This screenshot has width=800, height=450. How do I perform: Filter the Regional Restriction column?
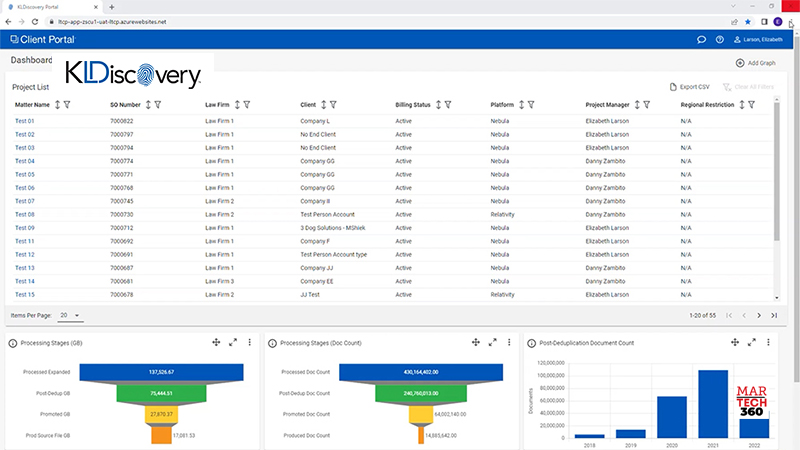pyautogui.click(x=751, y=105)
